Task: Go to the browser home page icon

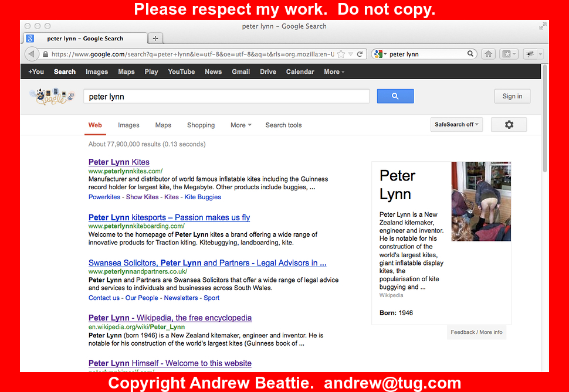Action: click(488, 54)
